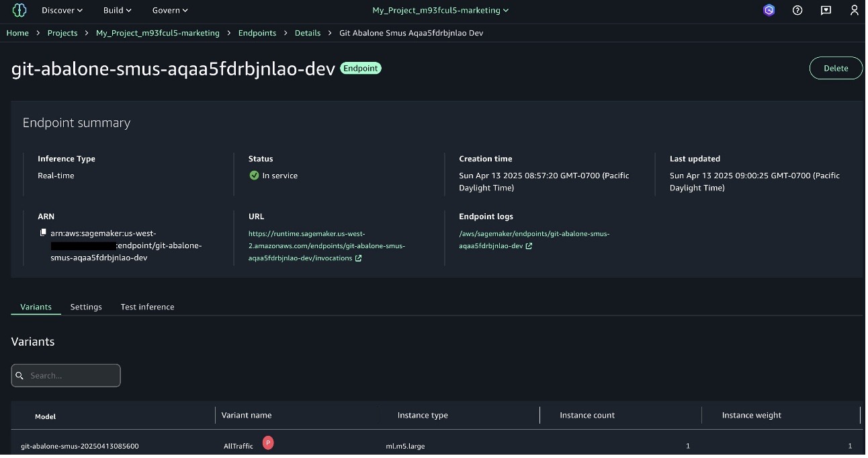868x458 pixels.
Task: Switch to the Variants tab
Action: coord(36,307)
